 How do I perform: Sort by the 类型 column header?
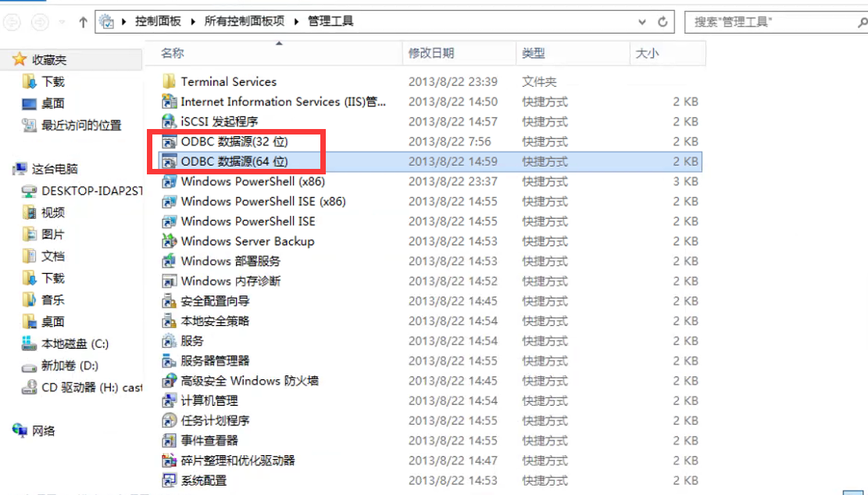coord(573,53)
